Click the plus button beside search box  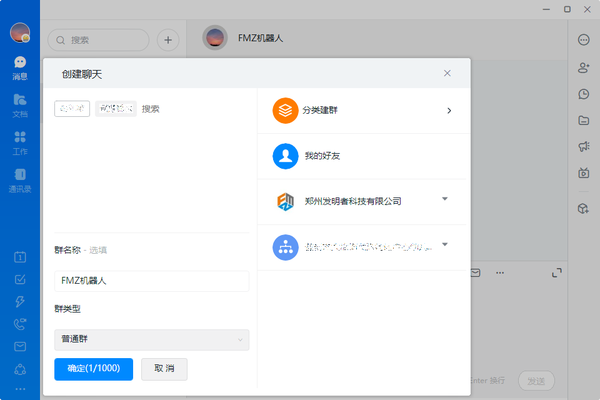click(x=168, y=40)
